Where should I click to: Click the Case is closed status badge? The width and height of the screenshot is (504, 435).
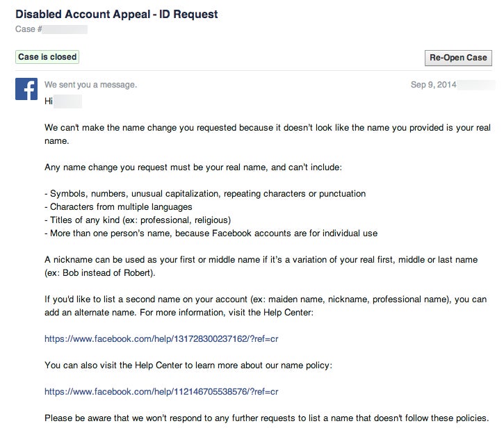(47, 57)
